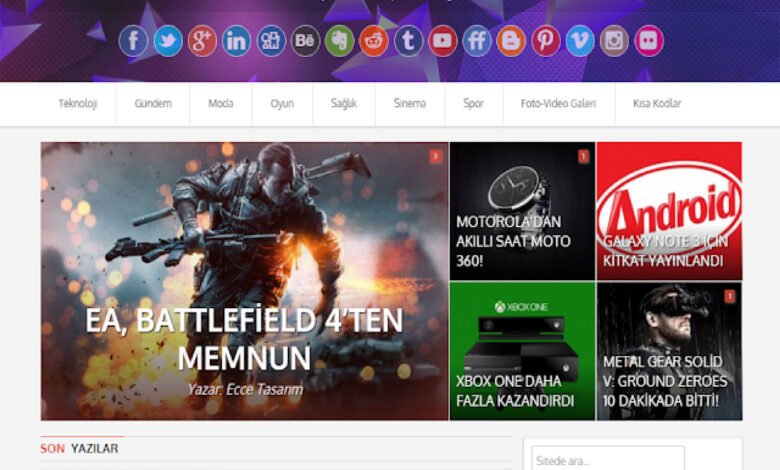The width and height of the screenshot is (780, 470).
Task: Click the Facebook social icon
Action: 134,41
